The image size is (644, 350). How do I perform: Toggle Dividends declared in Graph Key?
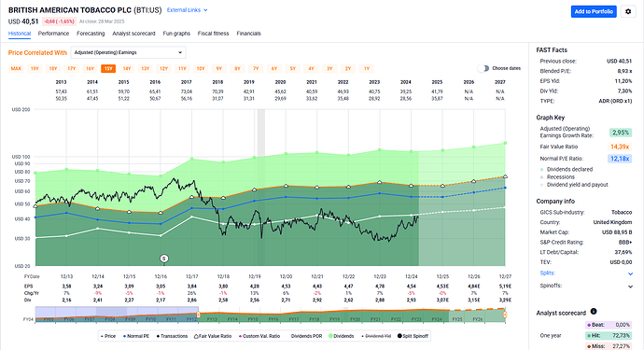pos(567,169)
